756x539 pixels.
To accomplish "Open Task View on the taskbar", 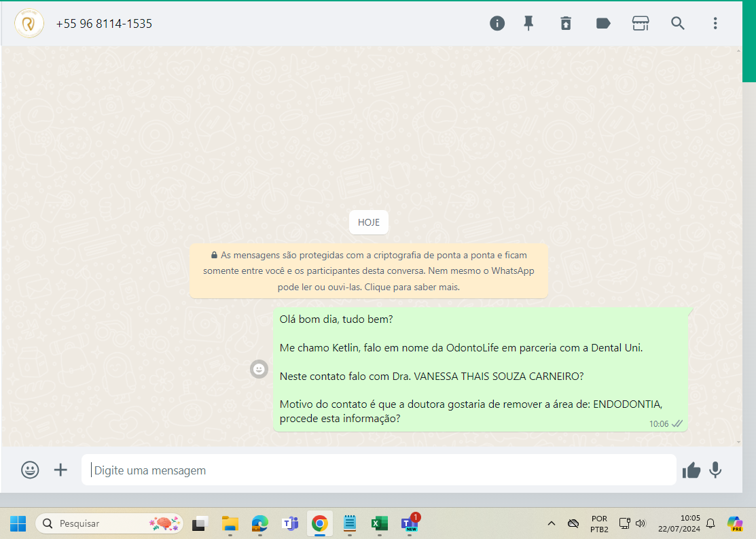I will click(200, 523).
